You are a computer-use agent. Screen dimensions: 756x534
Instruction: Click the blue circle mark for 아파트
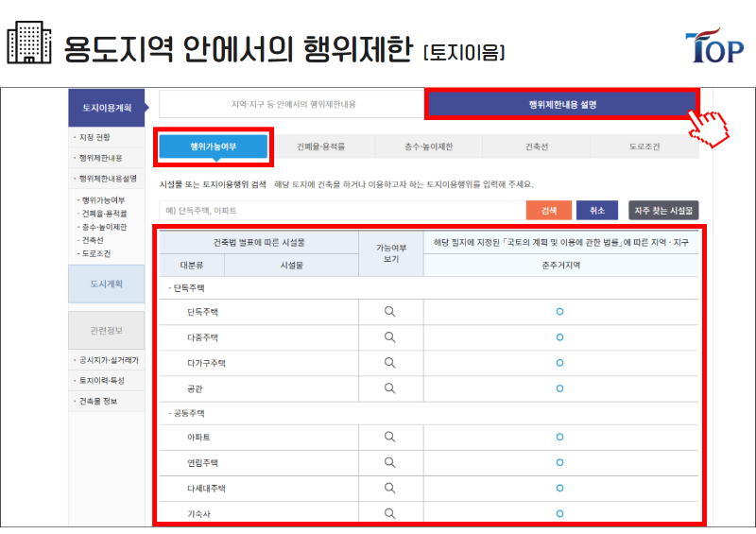(559, 437)
